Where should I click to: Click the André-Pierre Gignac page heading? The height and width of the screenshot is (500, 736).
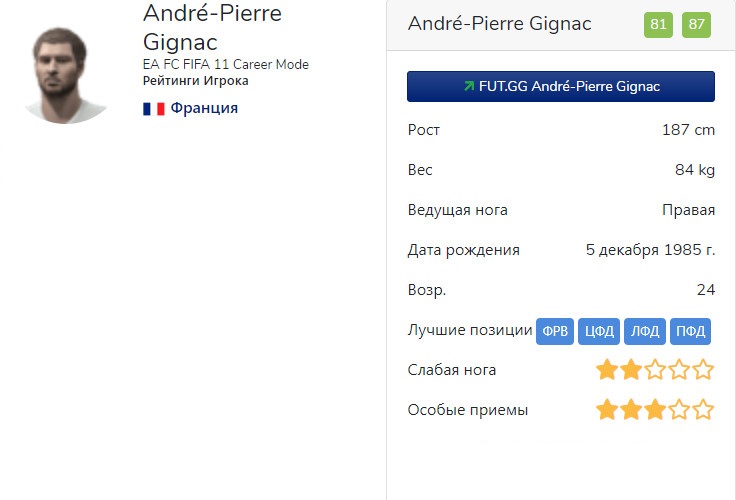tap(212, 28)
